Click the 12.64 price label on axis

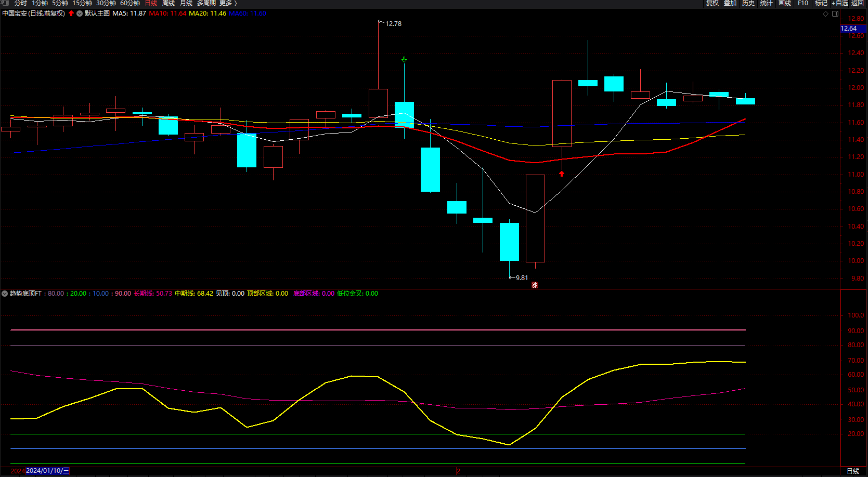[x=849, y=29]
